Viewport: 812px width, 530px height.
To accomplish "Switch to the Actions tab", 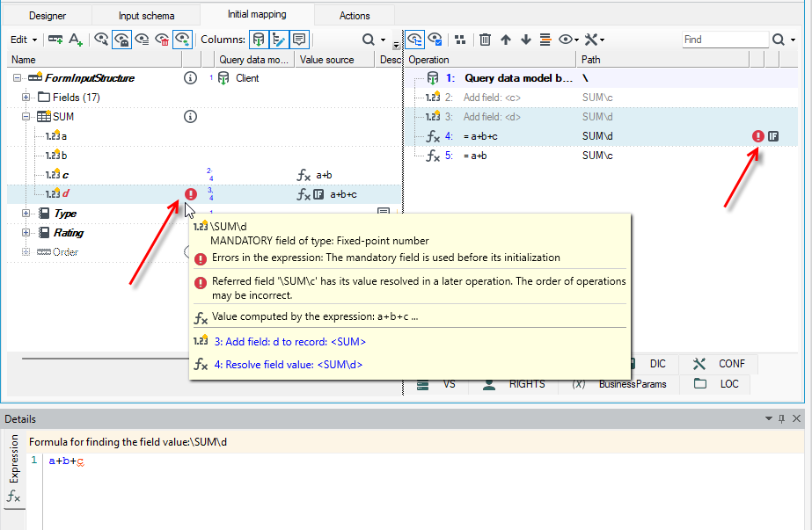I will 355,16.
